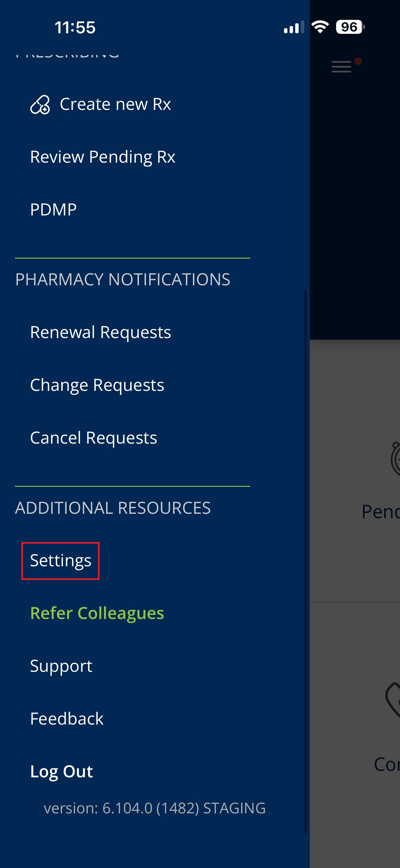This screenshot has height=868, width=400.
Task: Open Renewal Requests
Action: (x=100, y=332)
